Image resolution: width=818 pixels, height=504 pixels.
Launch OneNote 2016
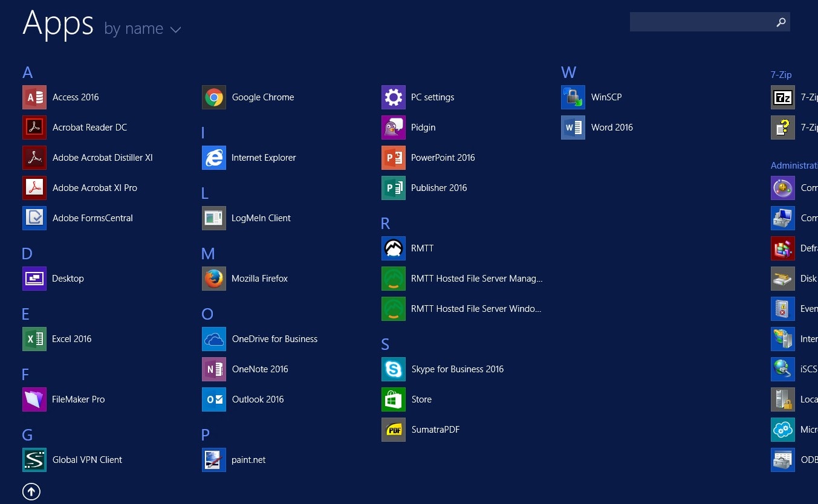pos(245,369)
